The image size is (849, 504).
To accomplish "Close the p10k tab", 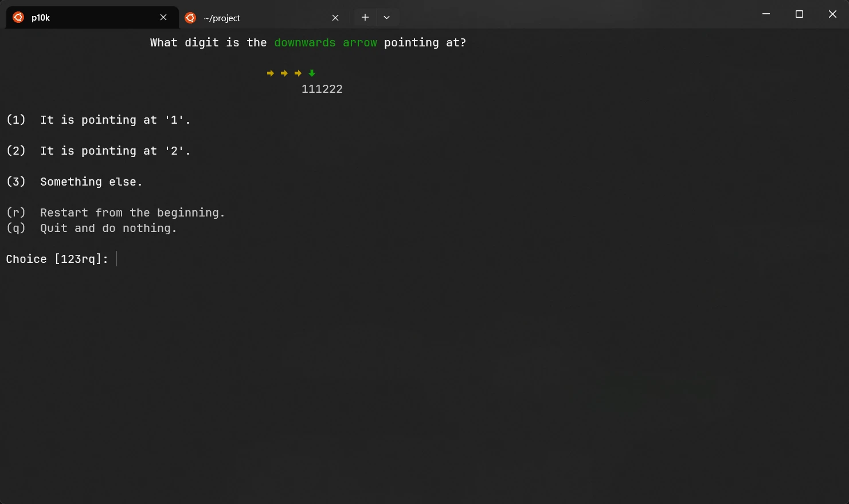I will pyautogui.click(x=163, y=17).
